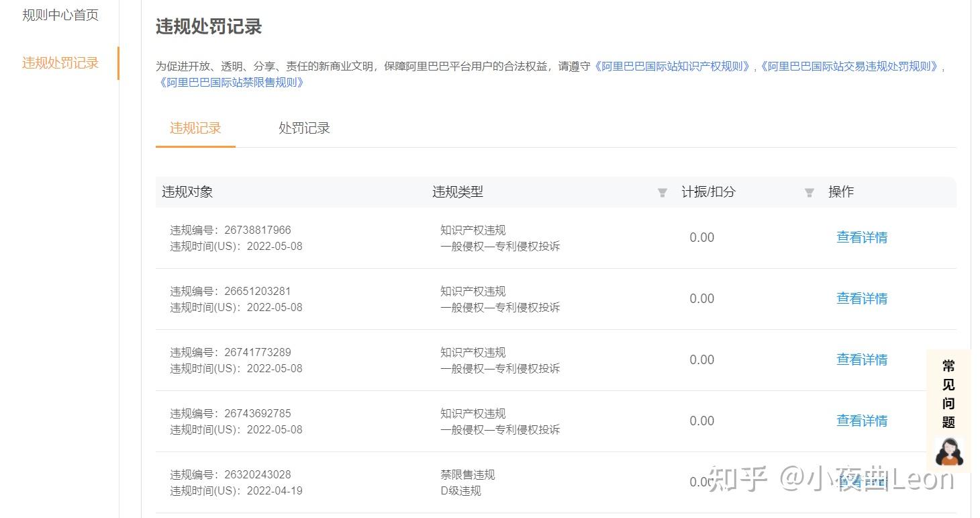980x518 pixels.
Task: Click the customer service avatar icon
Action: (x=948, y=451)
